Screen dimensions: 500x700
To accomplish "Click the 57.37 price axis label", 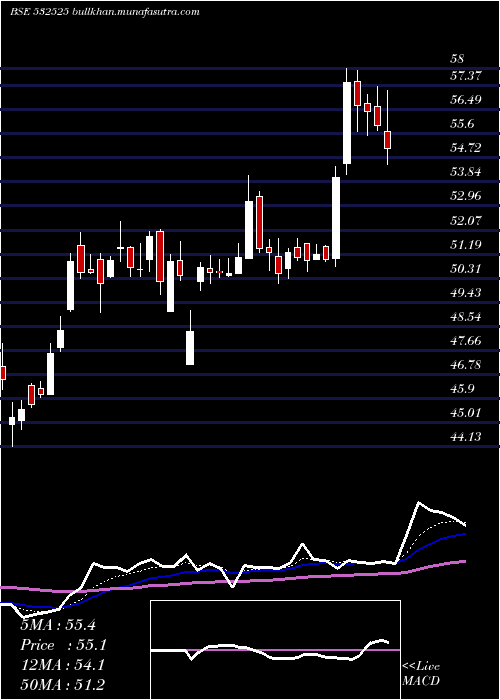I will coord(466,76).
